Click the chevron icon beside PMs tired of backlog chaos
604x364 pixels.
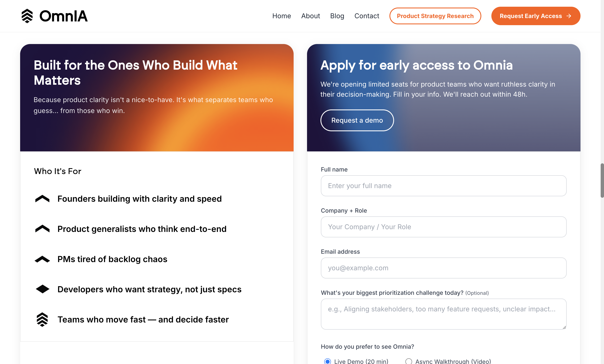click(42, 259)
